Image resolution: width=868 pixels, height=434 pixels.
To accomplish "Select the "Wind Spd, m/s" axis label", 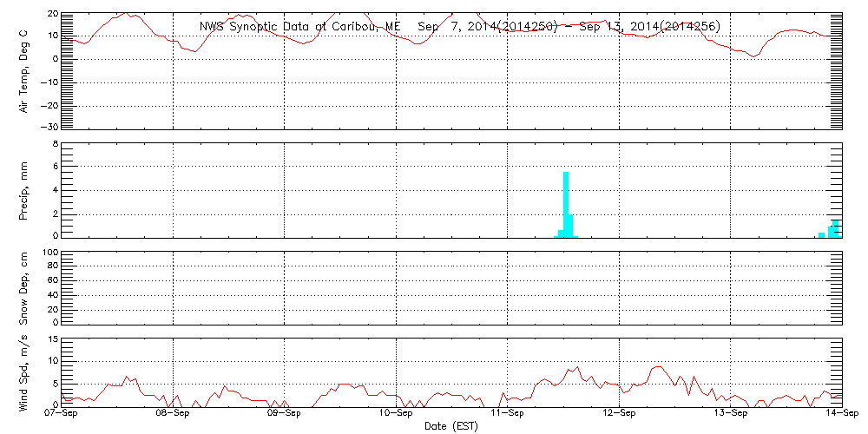I will (24, 372).
